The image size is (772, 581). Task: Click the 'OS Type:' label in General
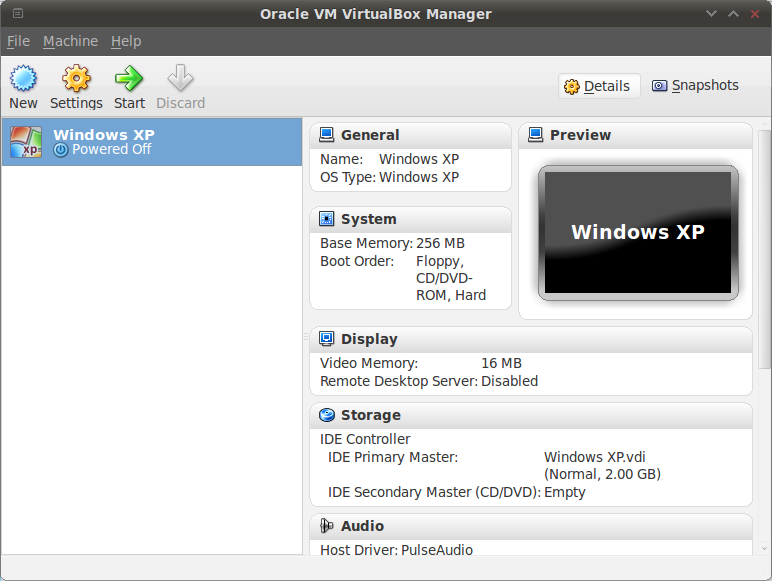click(348, 177)
